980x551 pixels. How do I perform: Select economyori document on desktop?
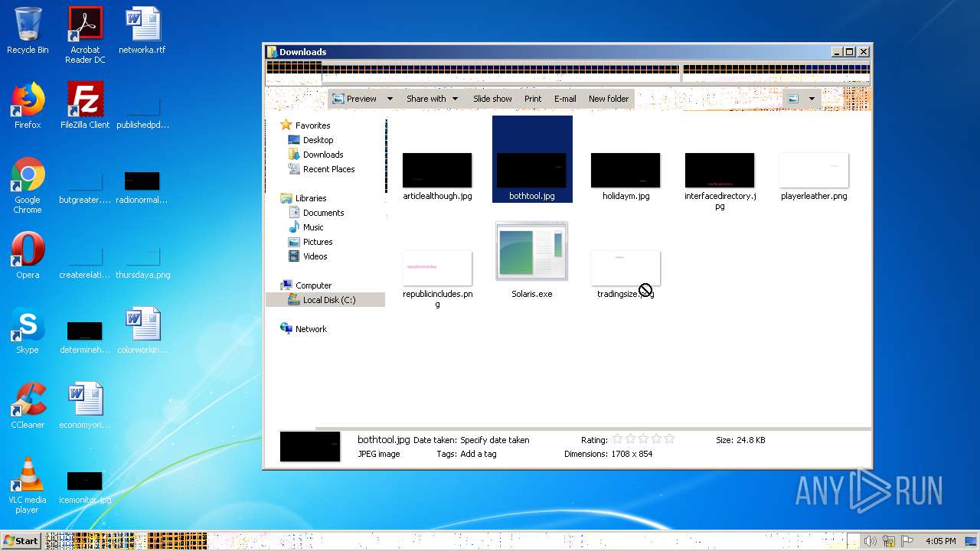point(85,406)
